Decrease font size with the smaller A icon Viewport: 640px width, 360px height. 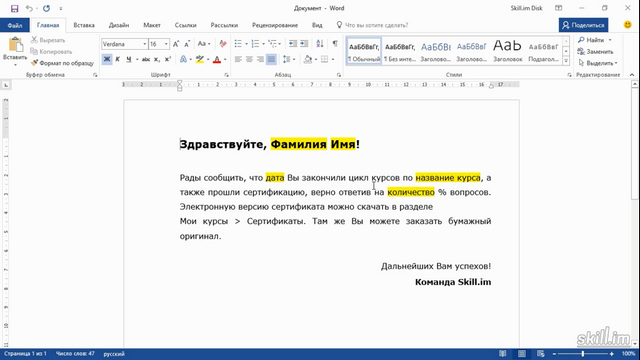187,44
